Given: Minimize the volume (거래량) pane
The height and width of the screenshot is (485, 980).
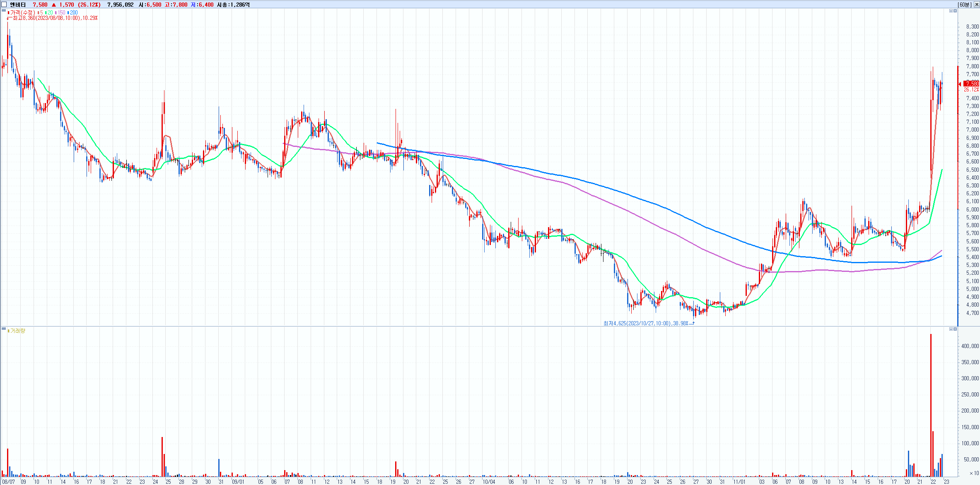Looking at the screenshot, I should (x=951, y=329).
